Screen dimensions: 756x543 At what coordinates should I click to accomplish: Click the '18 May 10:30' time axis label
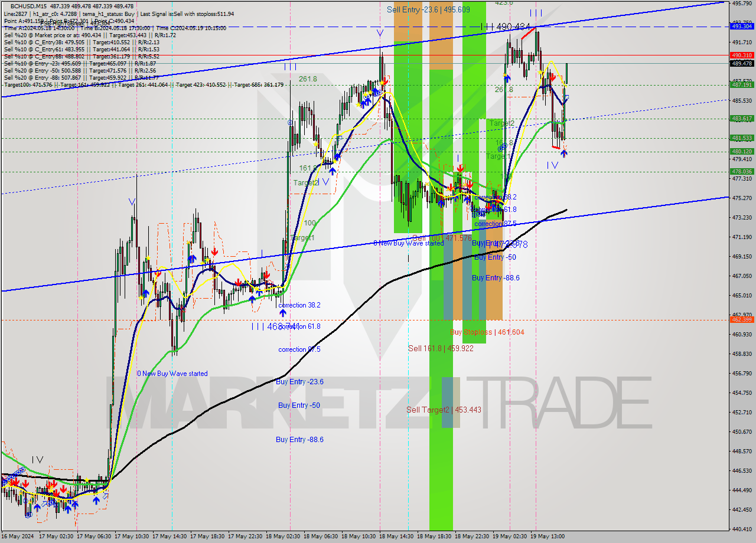tap(360, 537)
